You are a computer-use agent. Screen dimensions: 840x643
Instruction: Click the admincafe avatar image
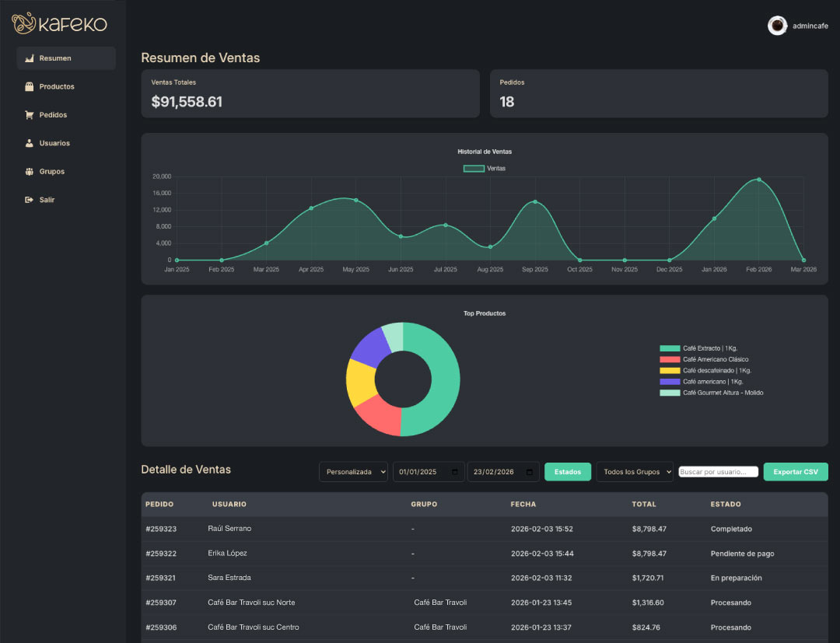(777, 26)
